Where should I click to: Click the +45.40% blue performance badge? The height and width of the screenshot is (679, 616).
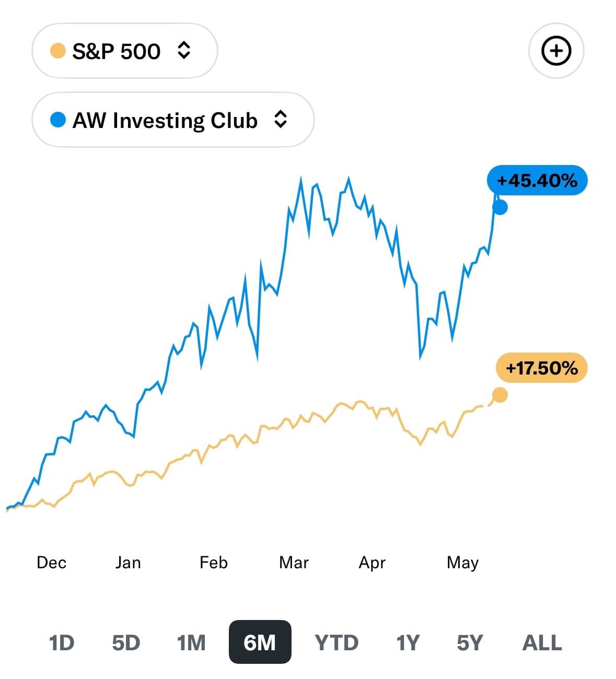click(537, 181)
